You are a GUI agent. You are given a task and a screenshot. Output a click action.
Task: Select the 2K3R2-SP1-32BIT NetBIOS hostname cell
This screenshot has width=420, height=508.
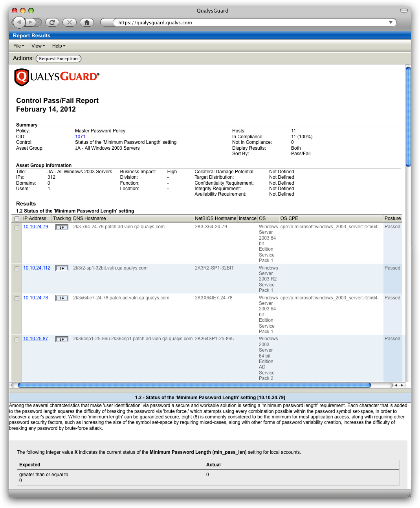(215, 268)
